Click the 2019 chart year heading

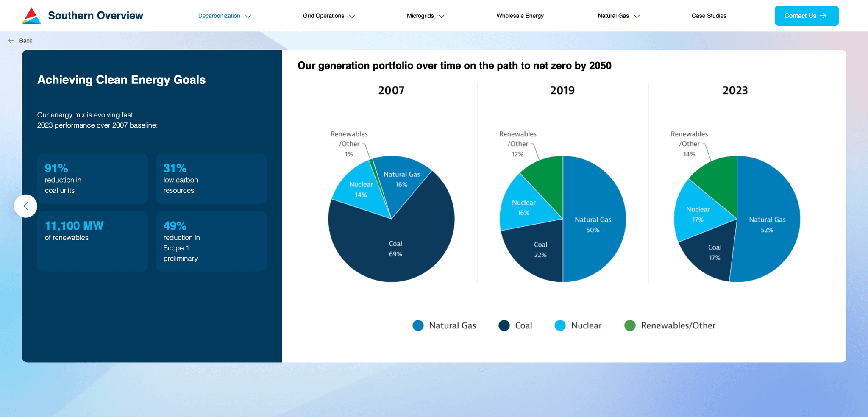pos(562,90)
